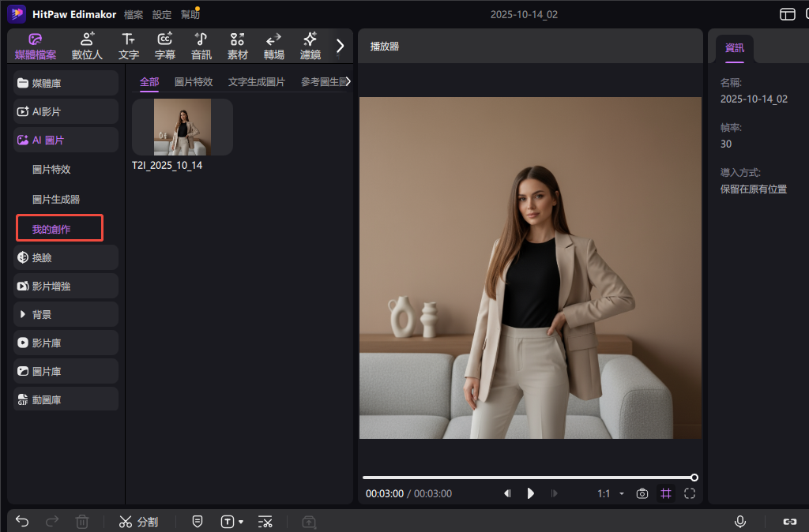This screenshot has width=809, height=532.
Task: Open the 字幕 subtitles panel
Action: [164, 45]
